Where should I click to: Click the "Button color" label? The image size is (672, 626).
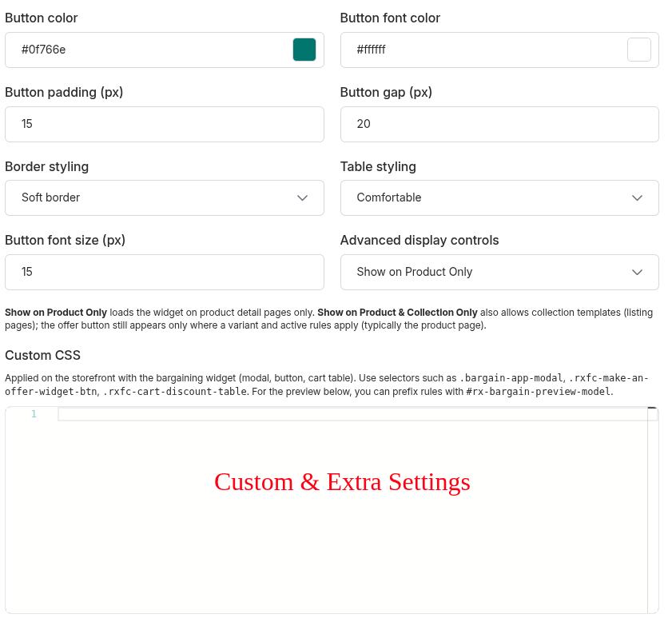click(41, 18)
